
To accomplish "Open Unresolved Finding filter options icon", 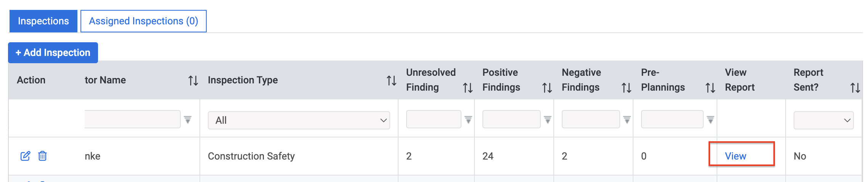I will [x=468, y=120].
